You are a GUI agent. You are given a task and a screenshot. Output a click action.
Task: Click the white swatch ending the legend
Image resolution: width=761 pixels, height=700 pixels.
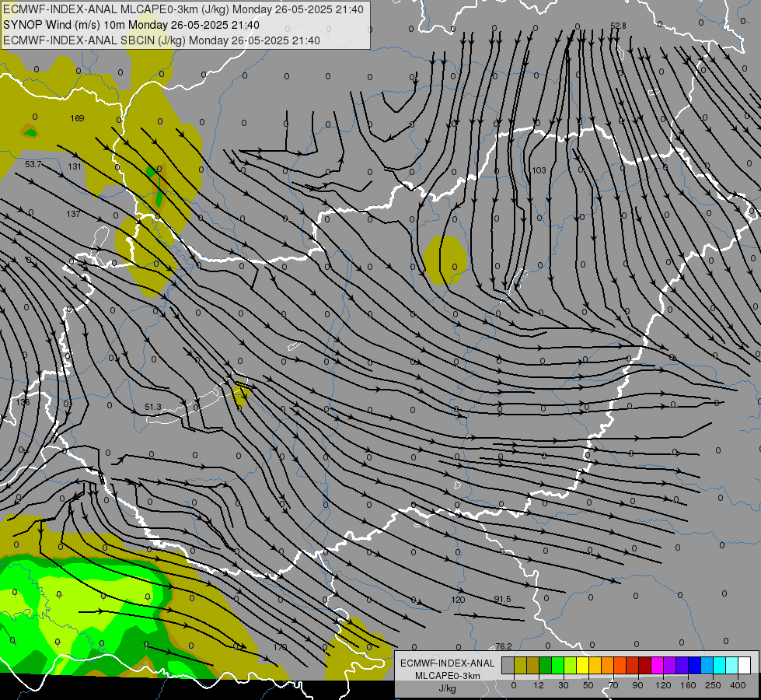(744, 665)
